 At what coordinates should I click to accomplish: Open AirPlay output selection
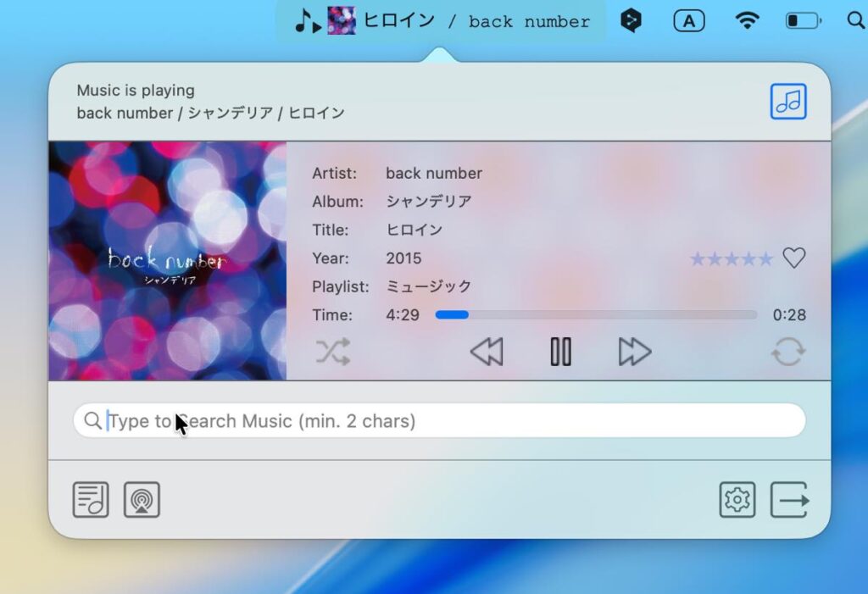coord(142,500)
